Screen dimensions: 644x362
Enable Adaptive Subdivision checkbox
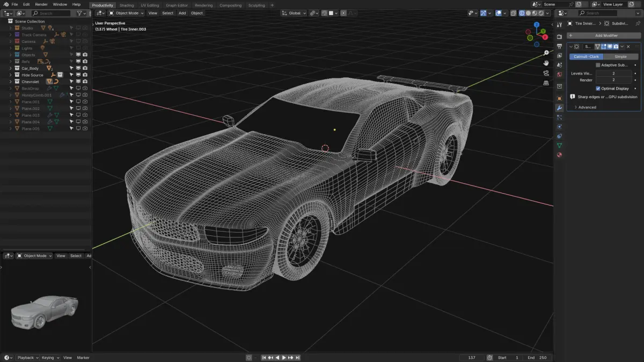pos(598,65)
